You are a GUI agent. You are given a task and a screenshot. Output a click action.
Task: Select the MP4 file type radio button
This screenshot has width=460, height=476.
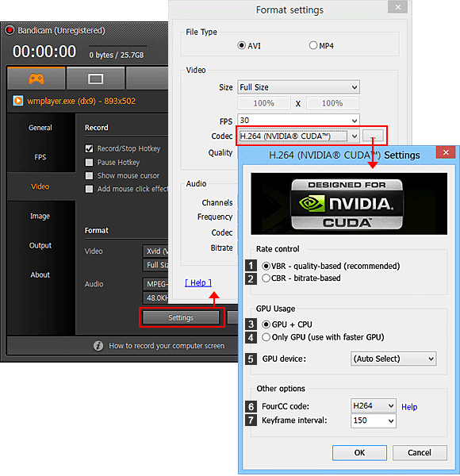(x=312, y=45)
